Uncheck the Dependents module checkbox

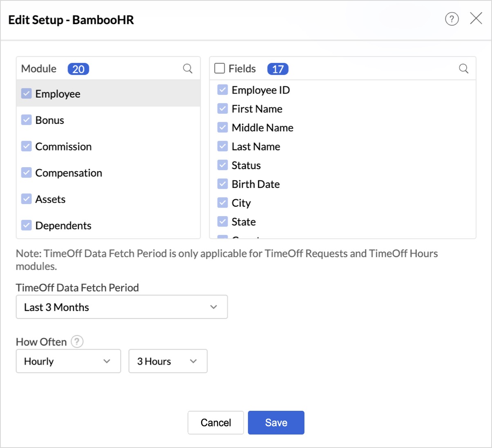27,225
